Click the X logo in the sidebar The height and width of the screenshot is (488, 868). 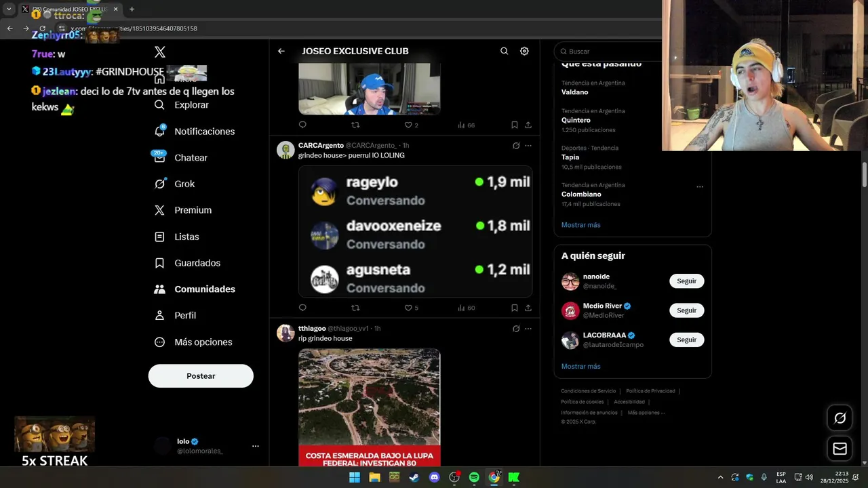point(160,52)
